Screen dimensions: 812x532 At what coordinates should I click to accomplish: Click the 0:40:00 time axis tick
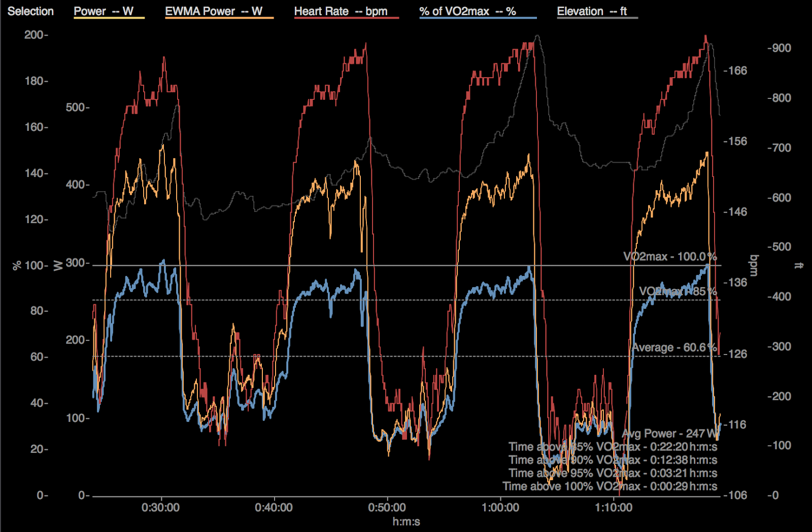coord(274,508)
